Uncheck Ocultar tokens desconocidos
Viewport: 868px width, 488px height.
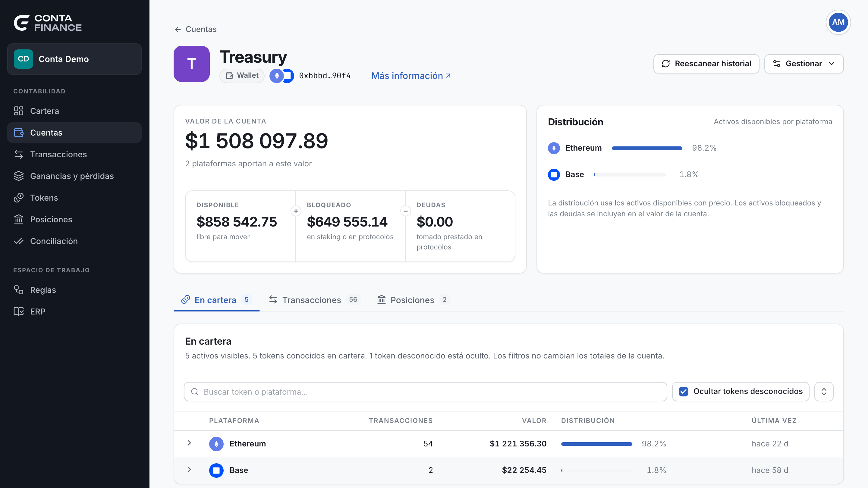[x=683, y=391]
